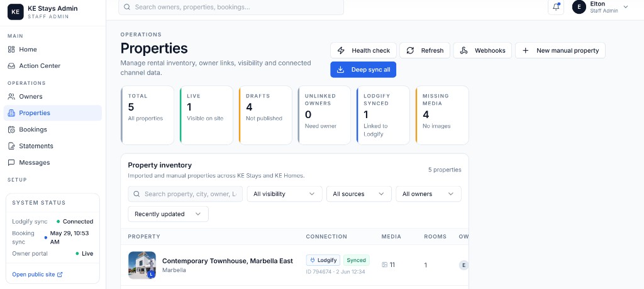Click the plug icon in Lodgify badge
The width and height of the screenshot is (644, 289).
click(313, 260)
